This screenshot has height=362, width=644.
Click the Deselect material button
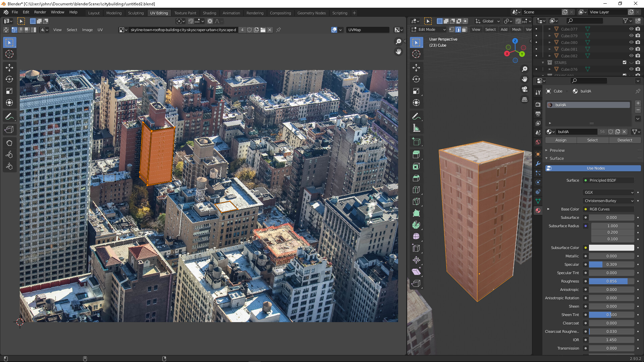click(625, 140)
